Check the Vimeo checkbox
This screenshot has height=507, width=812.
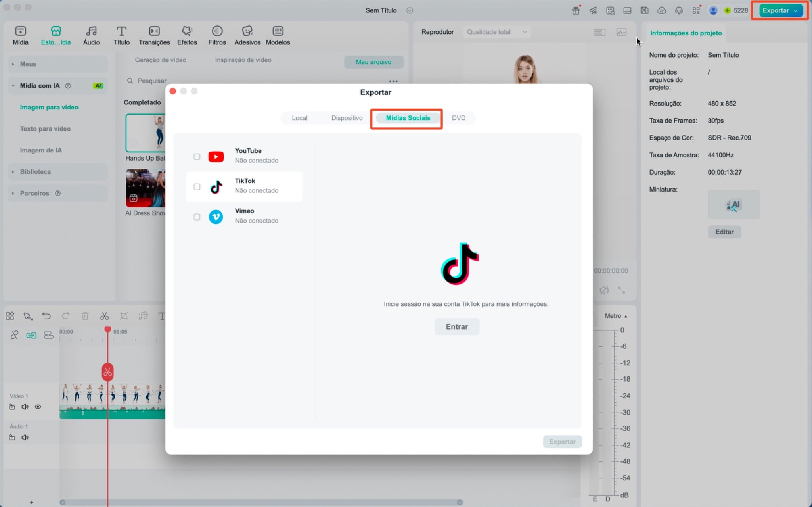pos(197,217)
